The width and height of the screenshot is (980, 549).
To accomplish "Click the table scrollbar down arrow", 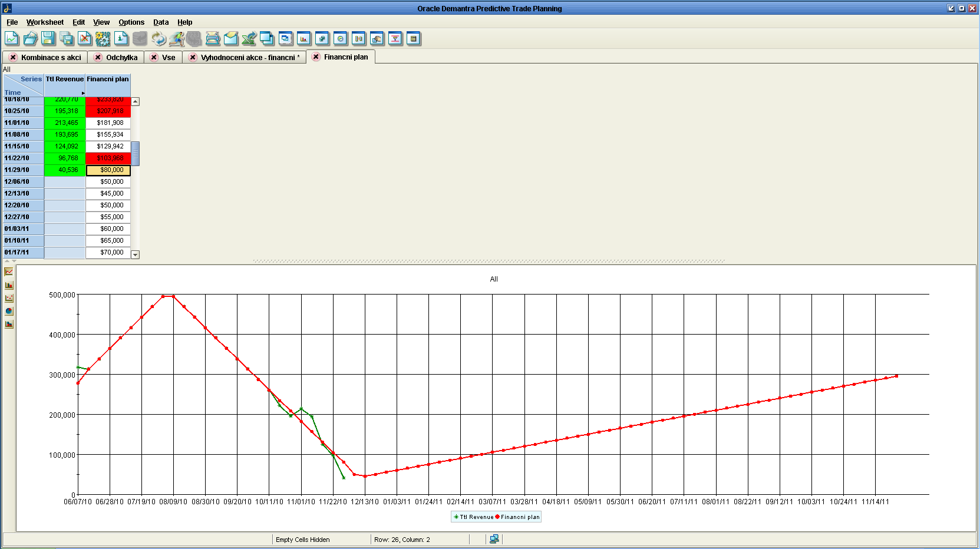I will (135, 254).
